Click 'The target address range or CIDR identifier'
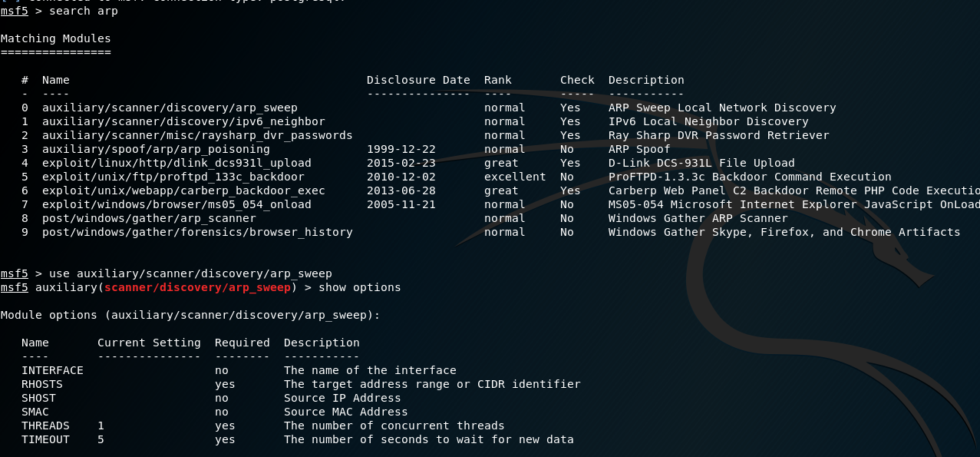 click(432, 384)
